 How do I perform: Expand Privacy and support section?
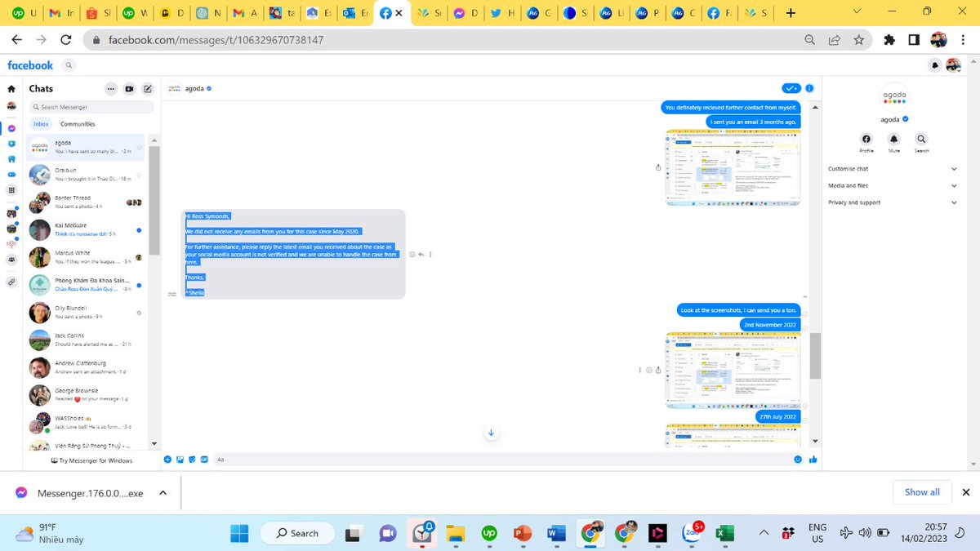[892, 202]
